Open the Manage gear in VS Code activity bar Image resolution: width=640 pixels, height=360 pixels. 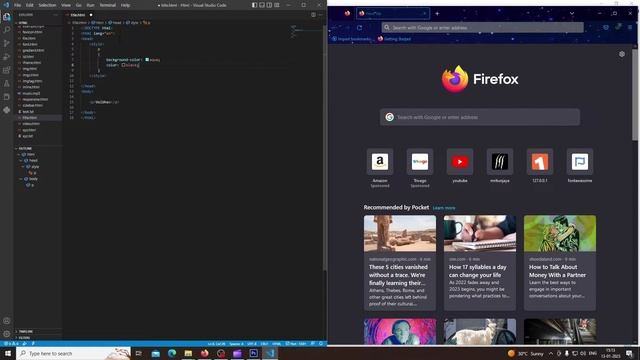point(7,334)
